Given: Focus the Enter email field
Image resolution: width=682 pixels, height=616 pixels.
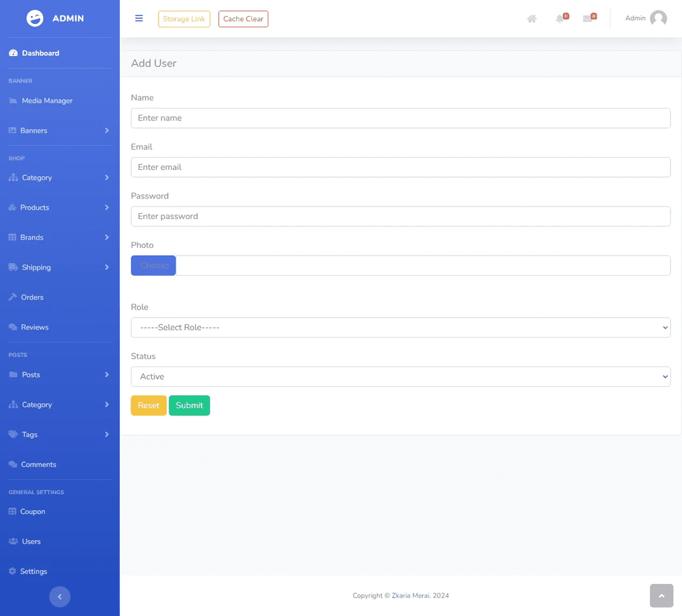Looking at the screenshot, I should tap(400, 167).
